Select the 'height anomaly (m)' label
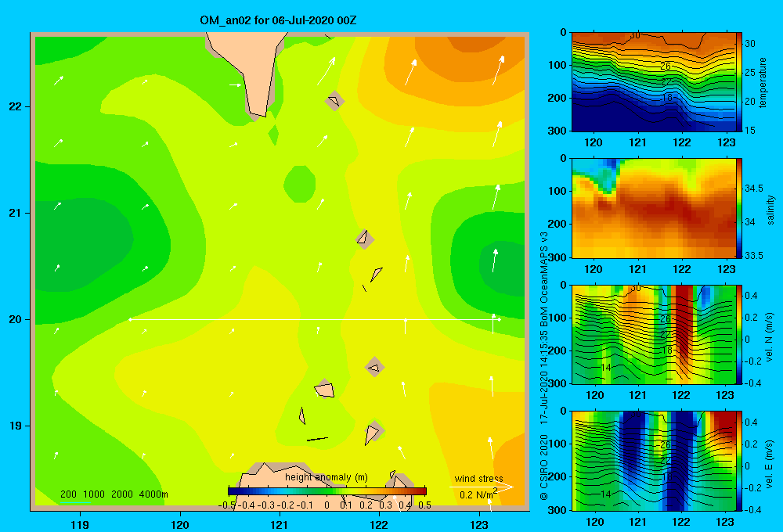The height and width of the screenshot is (532, 783). pyautogui.click(x=326, y=477)
